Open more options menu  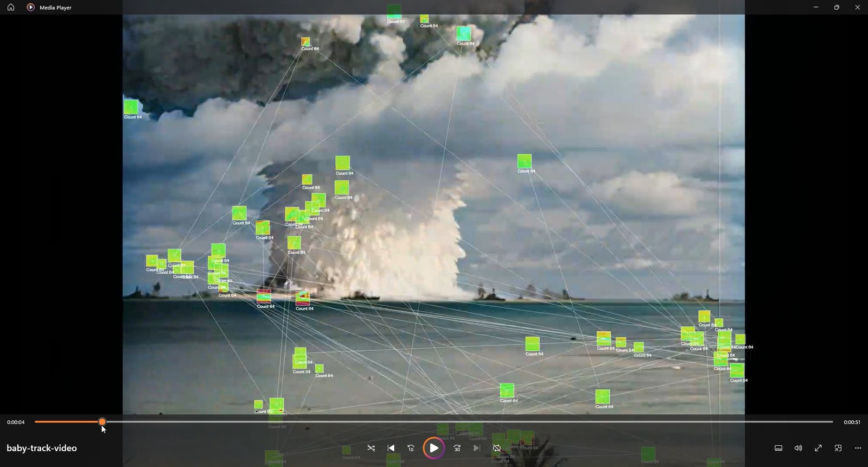click(858, 448)
